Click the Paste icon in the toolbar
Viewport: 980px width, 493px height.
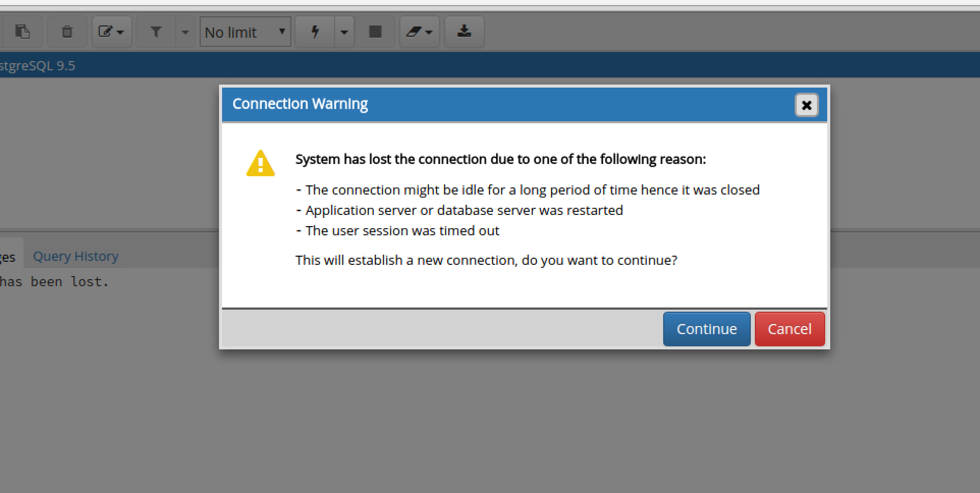[22, 32]
